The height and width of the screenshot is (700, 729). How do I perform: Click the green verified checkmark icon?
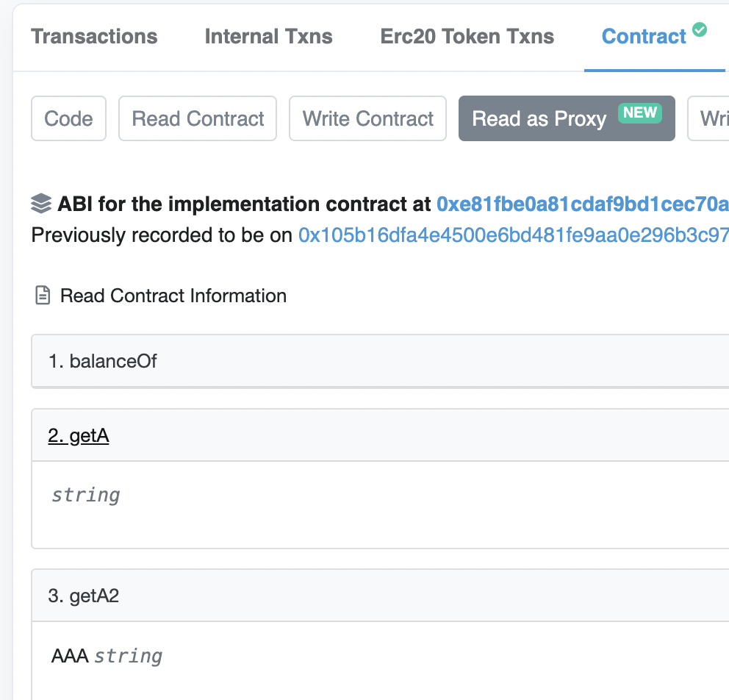pyautogui.click(x=700, y=29)
